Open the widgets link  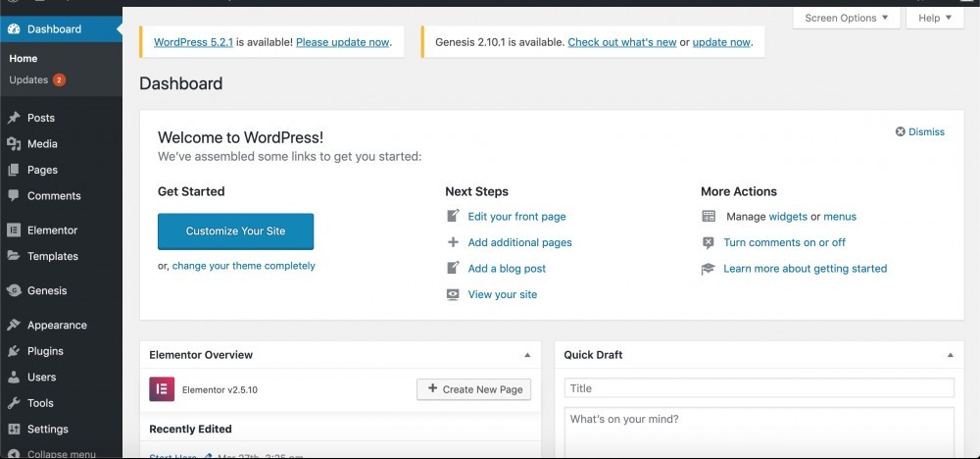point(788,217)
